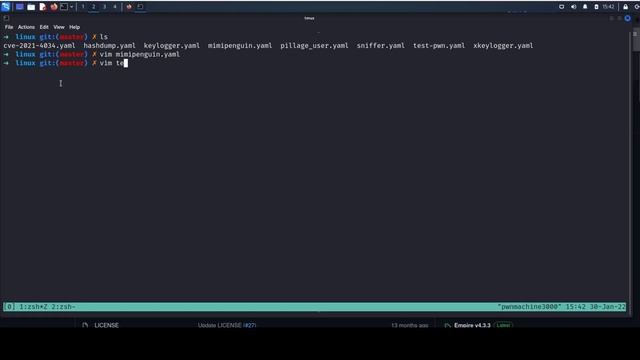Click the release tag icon beside Empire v4.3.3

coord(448,325)
